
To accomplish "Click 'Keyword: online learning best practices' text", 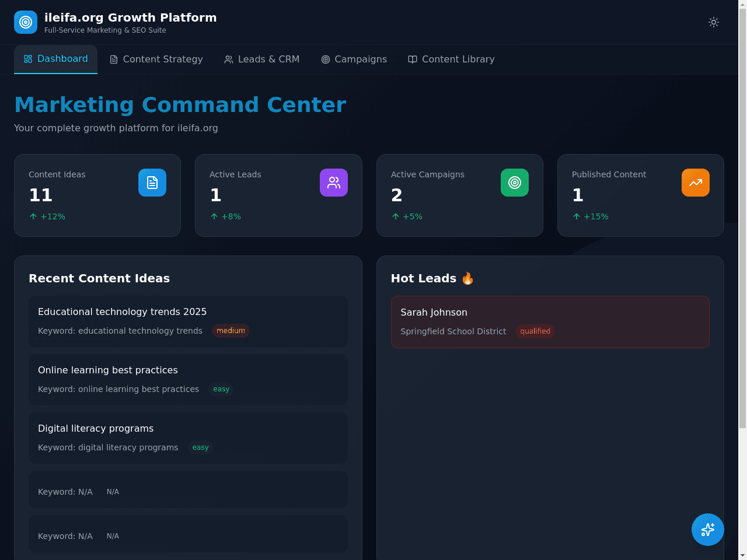I will coord(118,389).
